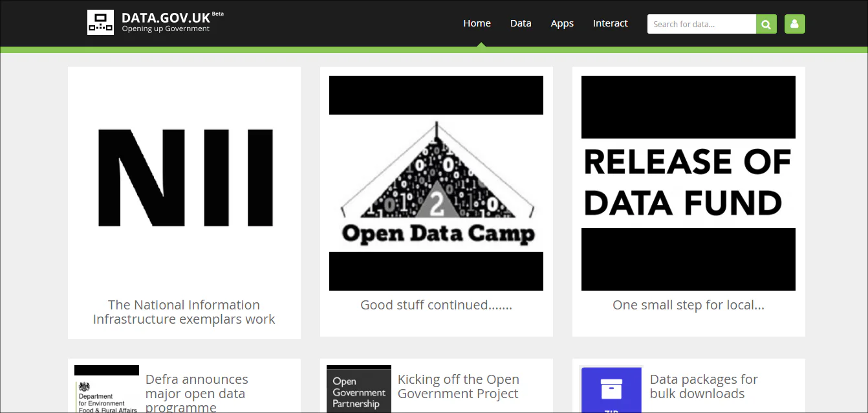Screen dimensions: 868x413
Task: Click the DATA.GOV.UK logo icon
Action: tap(100, 22)
